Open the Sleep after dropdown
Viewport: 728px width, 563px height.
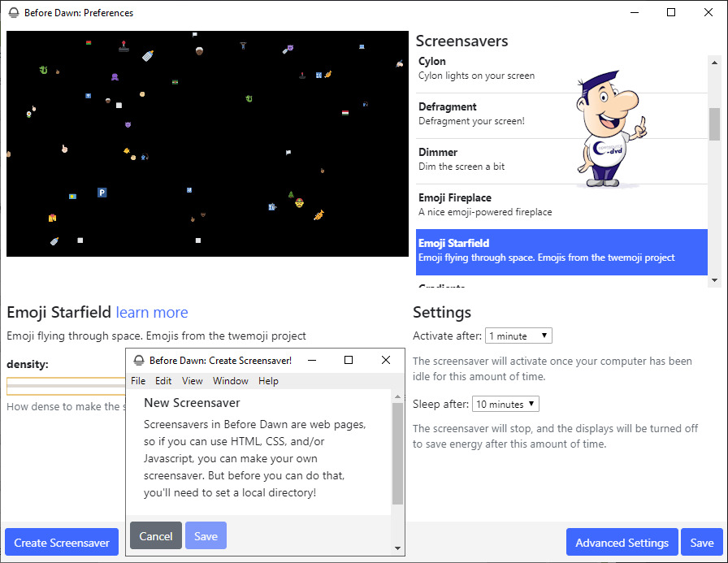(x=505, y=404)
